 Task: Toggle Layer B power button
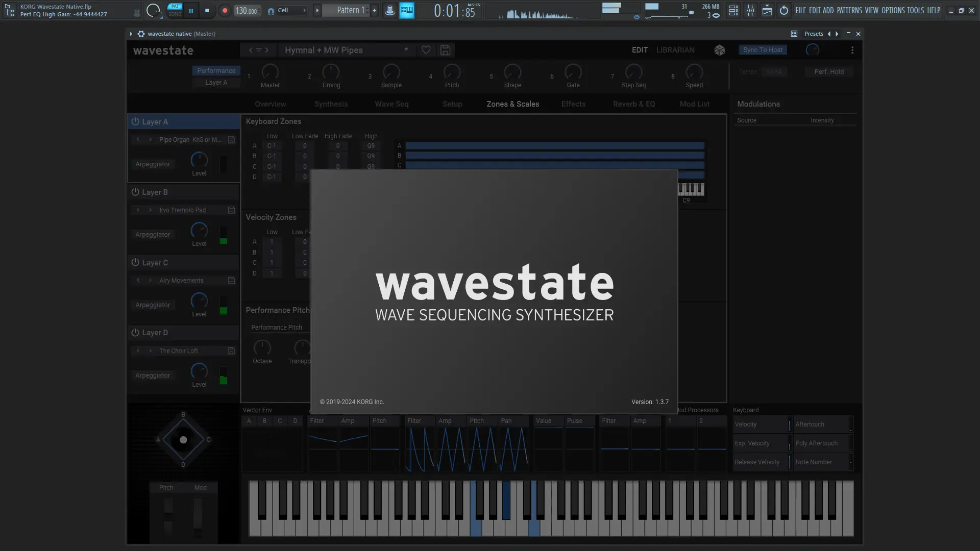tap(135, 192)
